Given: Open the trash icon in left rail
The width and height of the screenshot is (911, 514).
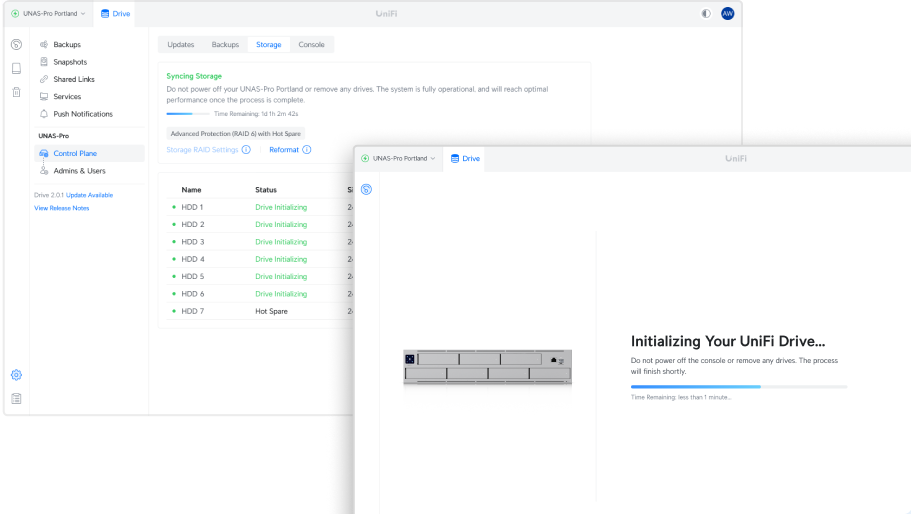Looking at the screenshot, I should (16, 92).
